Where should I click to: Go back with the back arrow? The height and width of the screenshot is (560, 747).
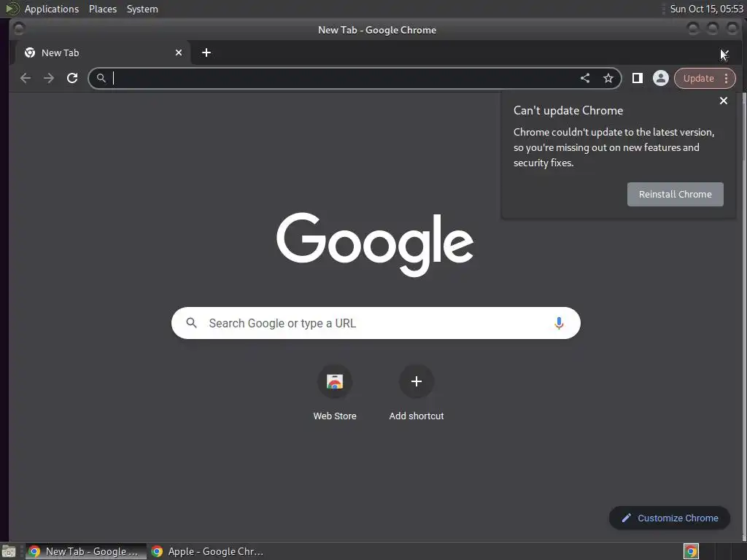coord(26,78)
